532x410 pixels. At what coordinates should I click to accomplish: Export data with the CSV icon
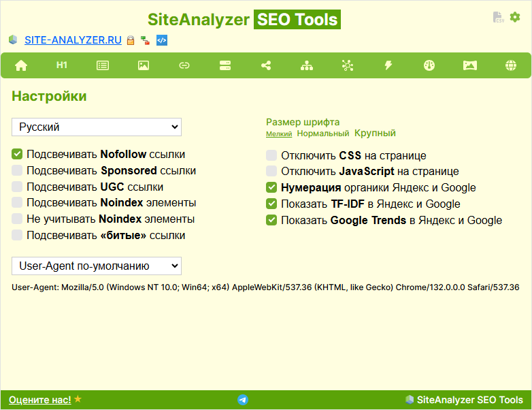click(x=499, y=17)
